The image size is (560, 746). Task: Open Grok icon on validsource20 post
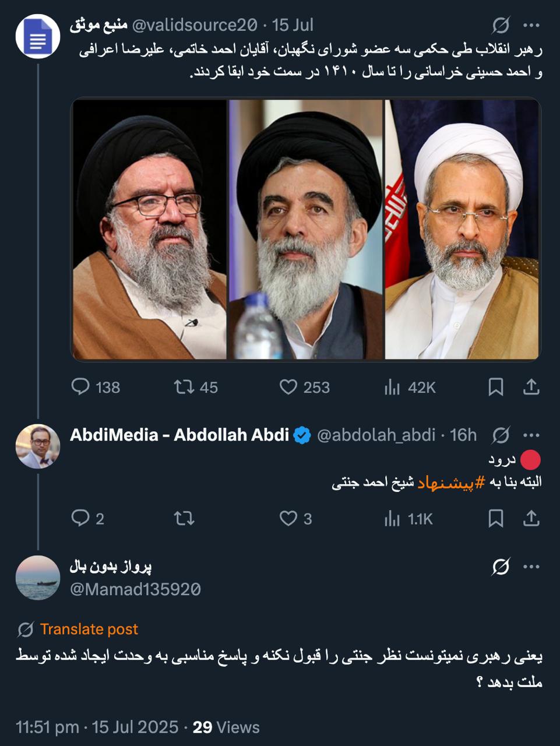point(501,25)
